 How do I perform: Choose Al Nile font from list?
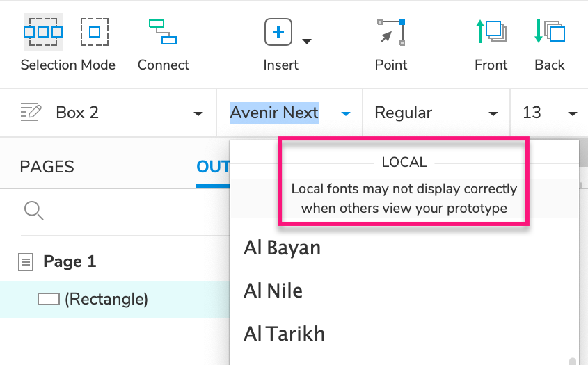tap(273, 290)
